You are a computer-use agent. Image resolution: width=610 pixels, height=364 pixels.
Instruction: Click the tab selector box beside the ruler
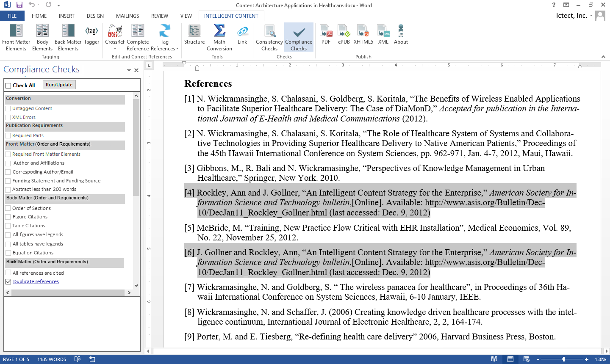pyautogui.click(x=149, y=65)
